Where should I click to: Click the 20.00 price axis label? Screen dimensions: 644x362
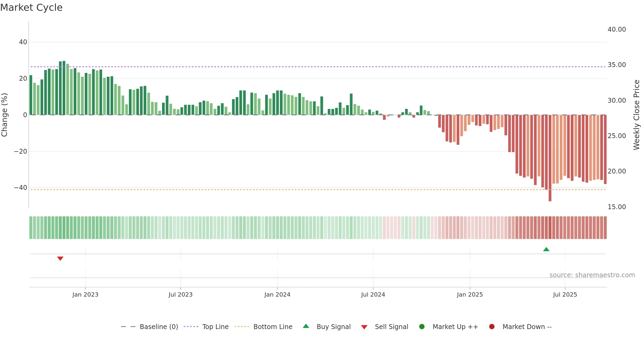(617, 171)
